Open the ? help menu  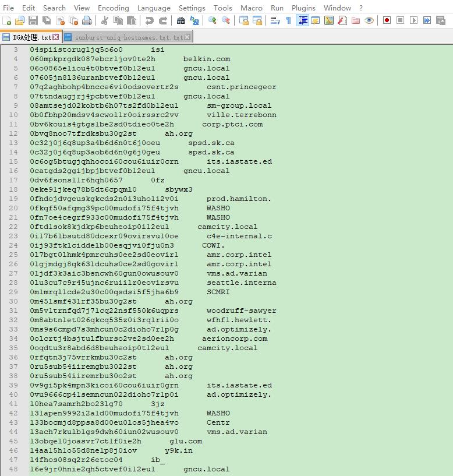click(x=361, y=8)
